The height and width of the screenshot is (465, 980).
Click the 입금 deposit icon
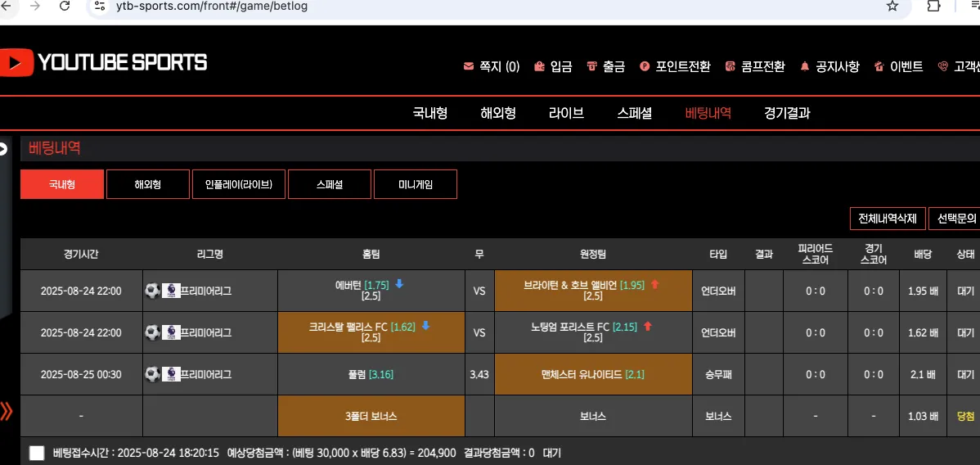coord(539,66)
